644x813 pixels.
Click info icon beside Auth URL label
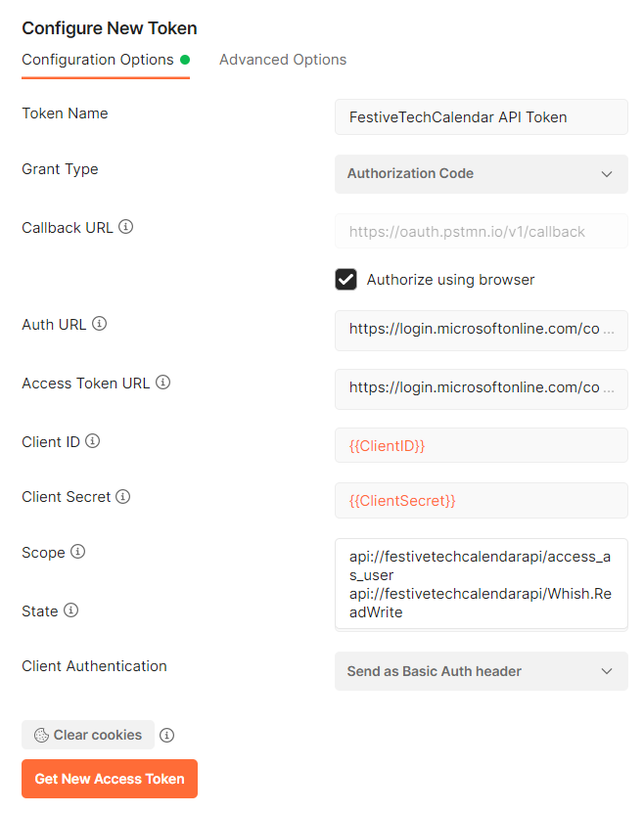pyautogui.click(x=99, y=324)
